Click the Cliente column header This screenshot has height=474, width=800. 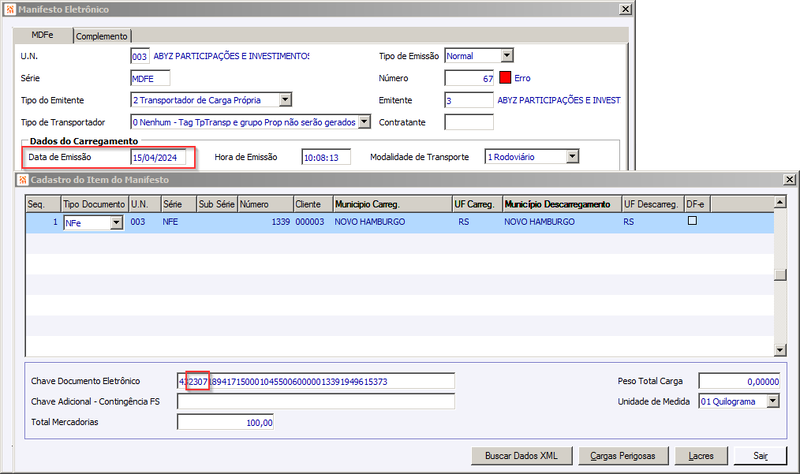313,204
